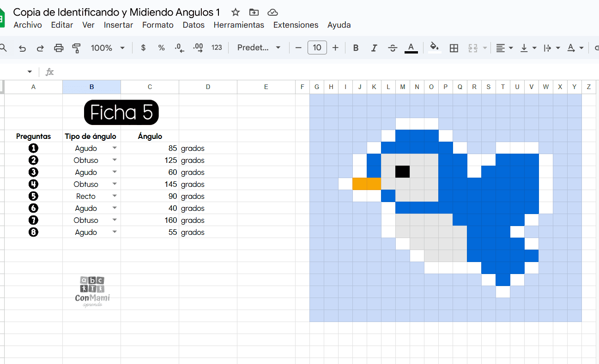Click the print icon
This screenshot has width=599, height=364.
pyautogui.click(x=59, y=48)
